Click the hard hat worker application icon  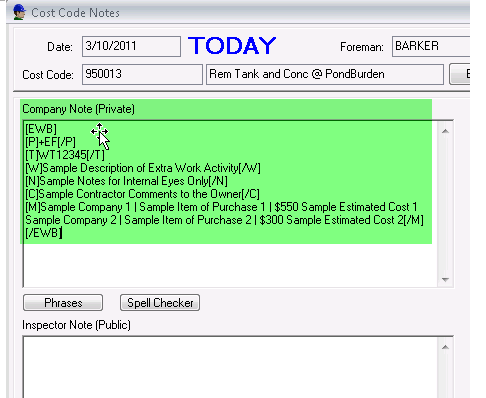(x=19, y=12)
